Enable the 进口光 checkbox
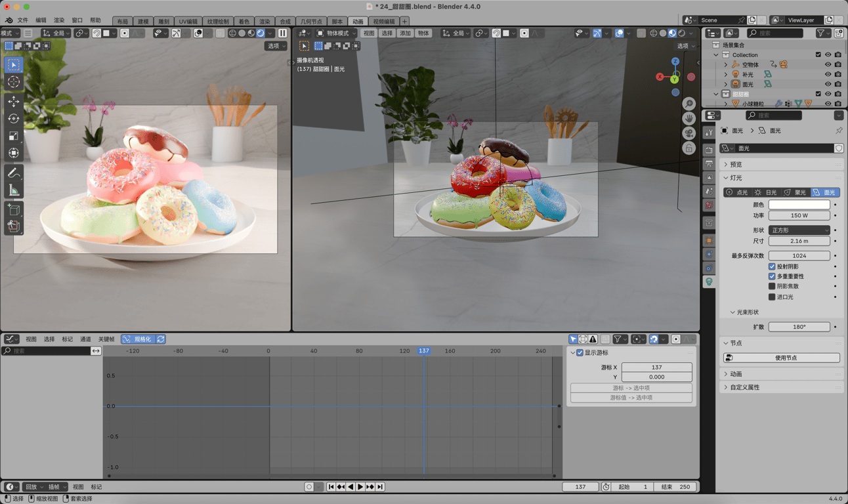The height and width of the screenshot is (504, 848). point(772,297)
